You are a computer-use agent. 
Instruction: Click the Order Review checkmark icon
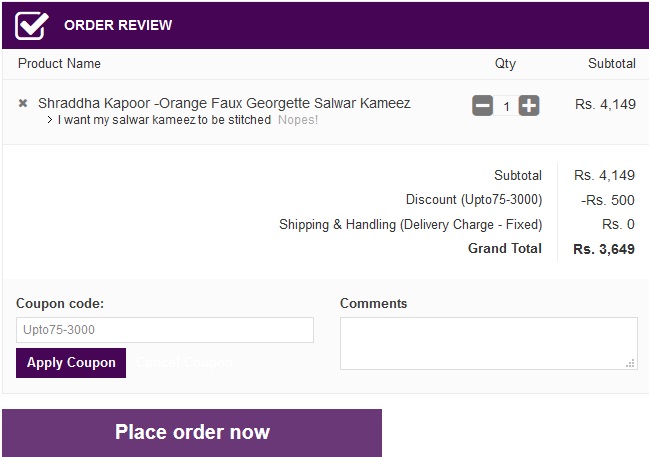[32, 25]
